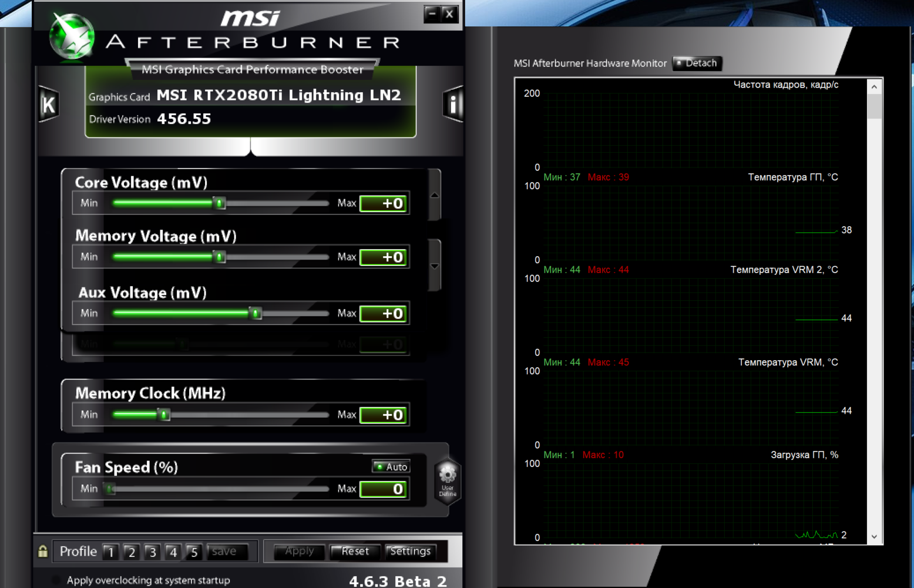Select profile slot 4
The height and width of the screenshot is (588, 914).
click(x=173, y=552)
